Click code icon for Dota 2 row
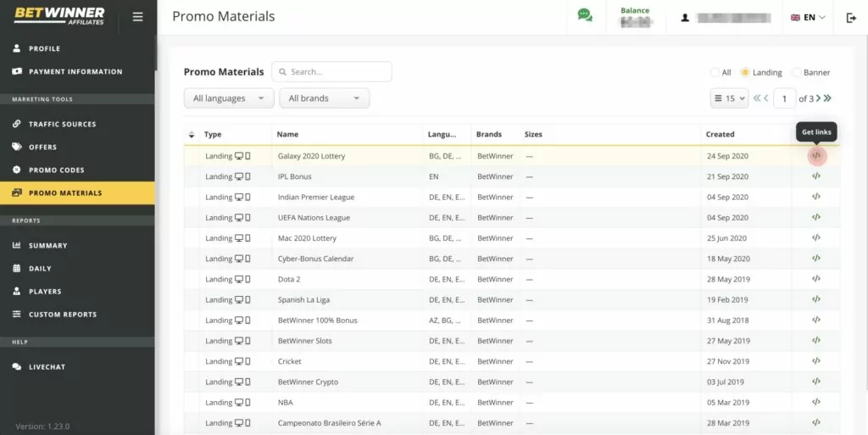The height and width of the screenshot is (435, 868). tap(816, 279)
